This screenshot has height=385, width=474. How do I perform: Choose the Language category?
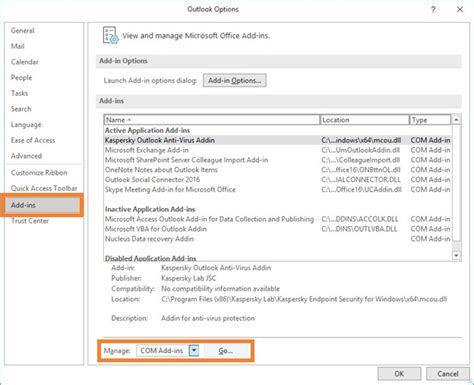click(x=26, y=125)
